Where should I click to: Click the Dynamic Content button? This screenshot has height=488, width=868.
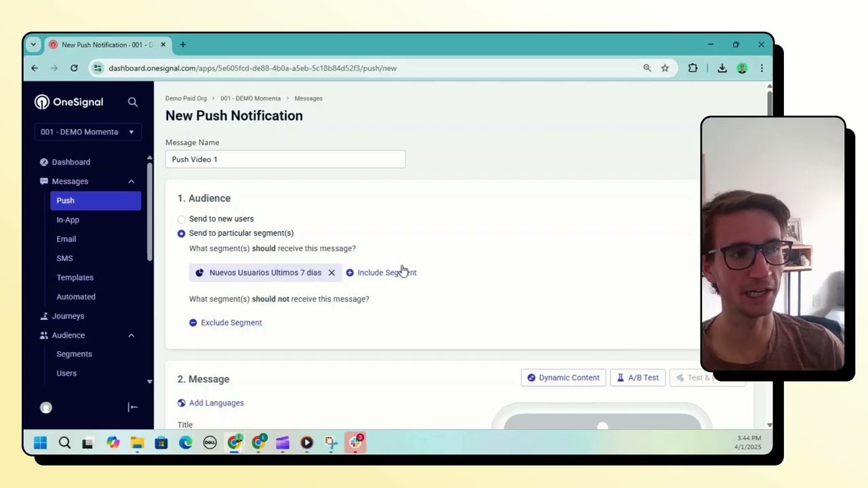(564, 378)
